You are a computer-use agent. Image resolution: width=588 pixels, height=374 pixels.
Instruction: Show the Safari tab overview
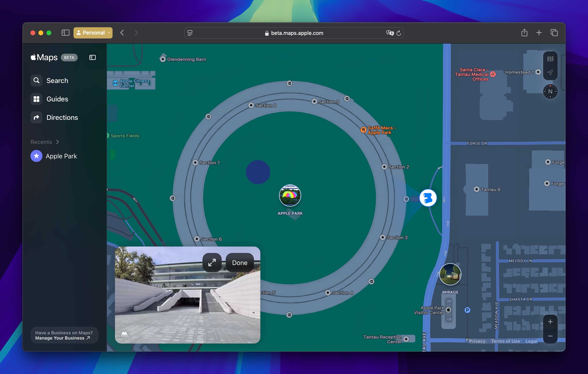point(554,32)
